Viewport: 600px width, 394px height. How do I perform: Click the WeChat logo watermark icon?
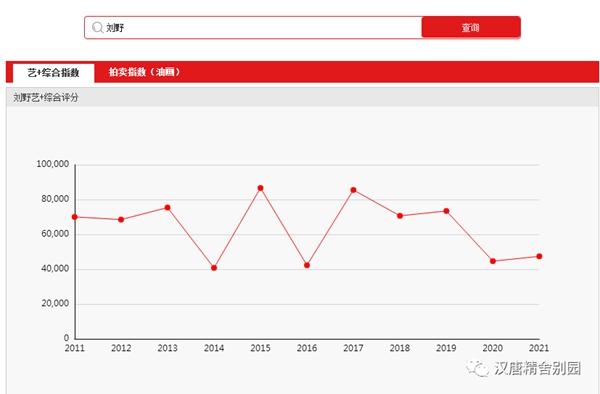(x=477, y=368)
